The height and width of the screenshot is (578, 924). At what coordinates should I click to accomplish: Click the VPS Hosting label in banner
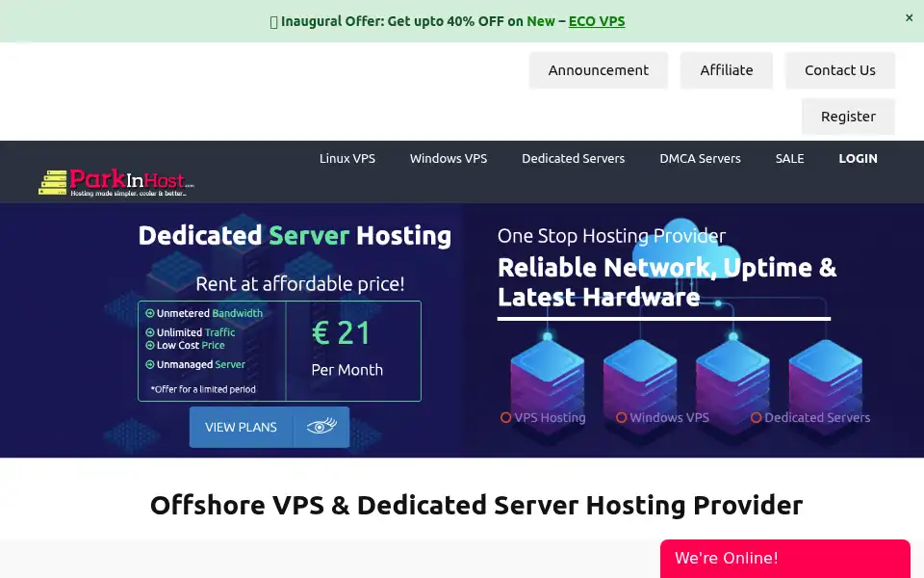click(550, 417)
